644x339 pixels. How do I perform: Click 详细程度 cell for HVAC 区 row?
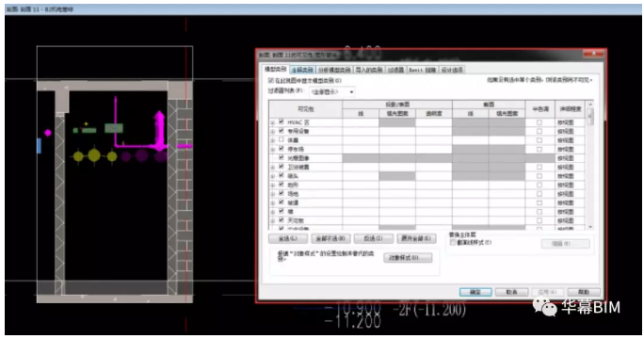click(x=570, y=122)
